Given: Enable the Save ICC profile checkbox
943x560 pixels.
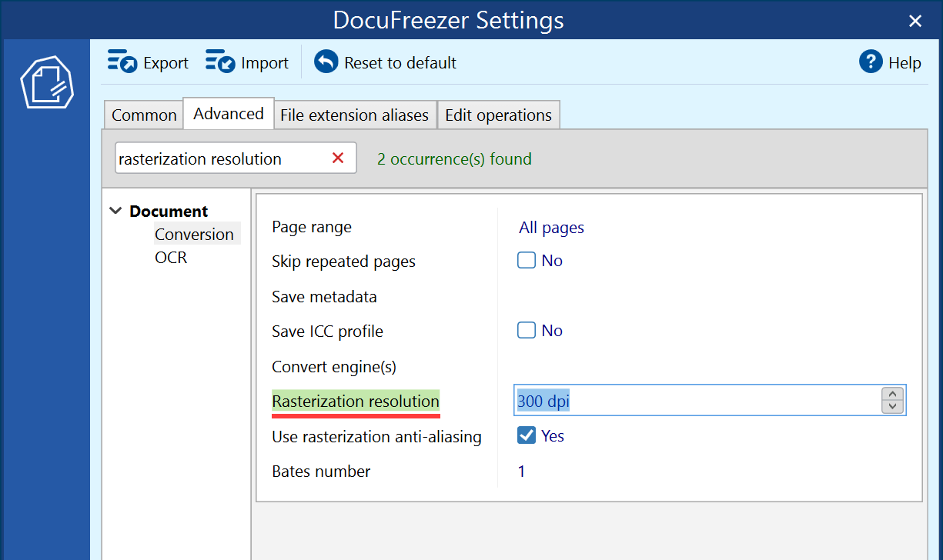Looking at the screenshot, I should pos(526,330).
